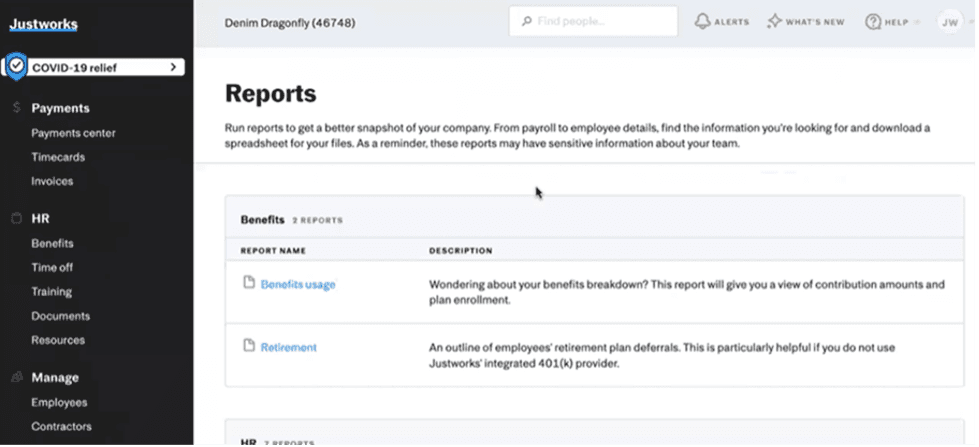Navigate to Time off page

[x=52, y=267]
